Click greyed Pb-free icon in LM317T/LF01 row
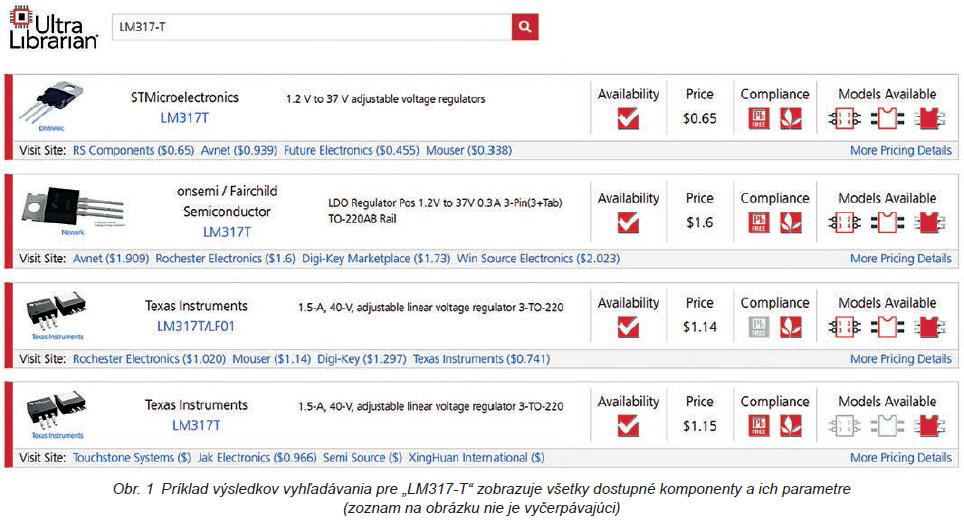This screenshot has width=964, height=530. tap(759, 327)
